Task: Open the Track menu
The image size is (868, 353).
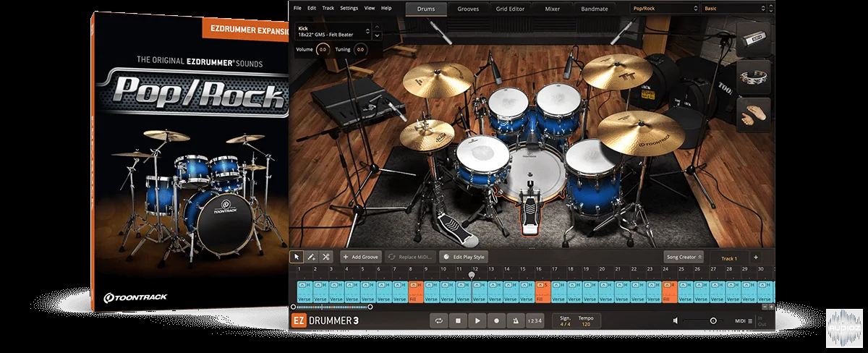Action: pyautogui.click(x=328, y=8)
